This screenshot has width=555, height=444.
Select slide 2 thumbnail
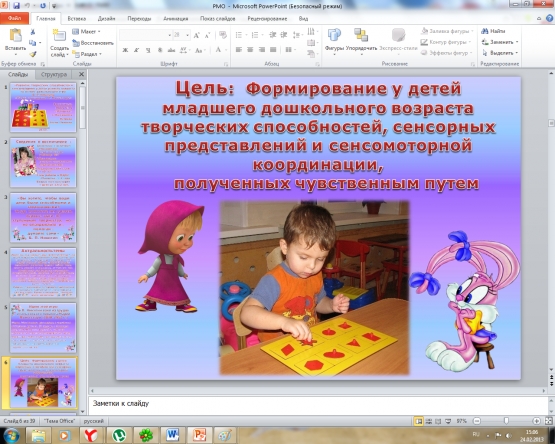[x=43, y=162]
